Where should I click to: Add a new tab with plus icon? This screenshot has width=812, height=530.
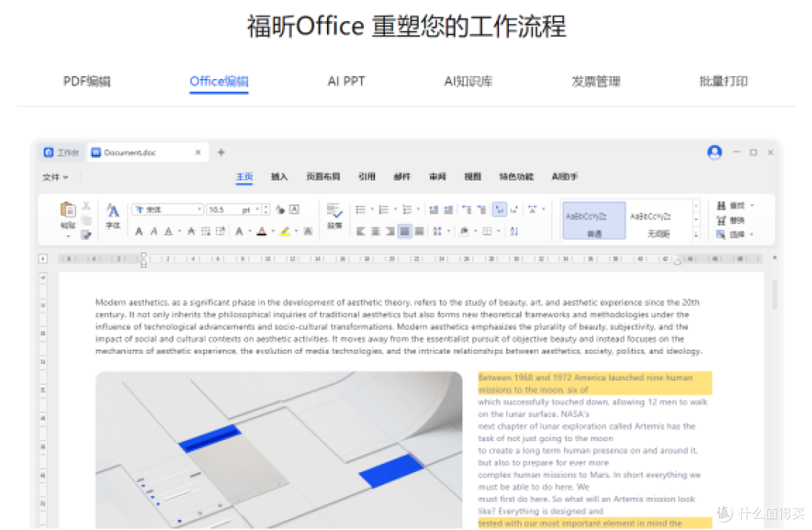[221, 152]
